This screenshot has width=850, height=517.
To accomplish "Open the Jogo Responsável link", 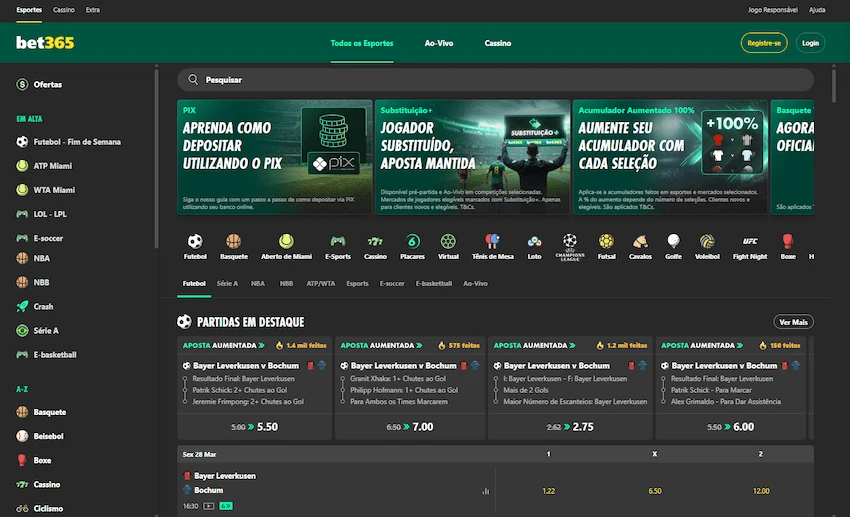I will 772,10.
